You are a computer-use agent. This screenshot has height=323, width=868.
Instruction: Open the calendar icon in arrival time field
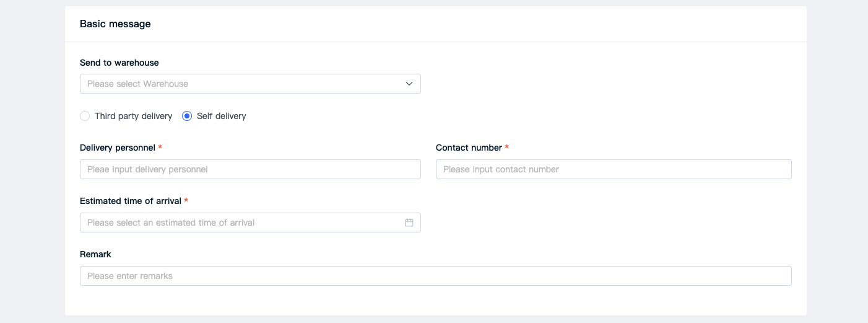click(409, 223)
